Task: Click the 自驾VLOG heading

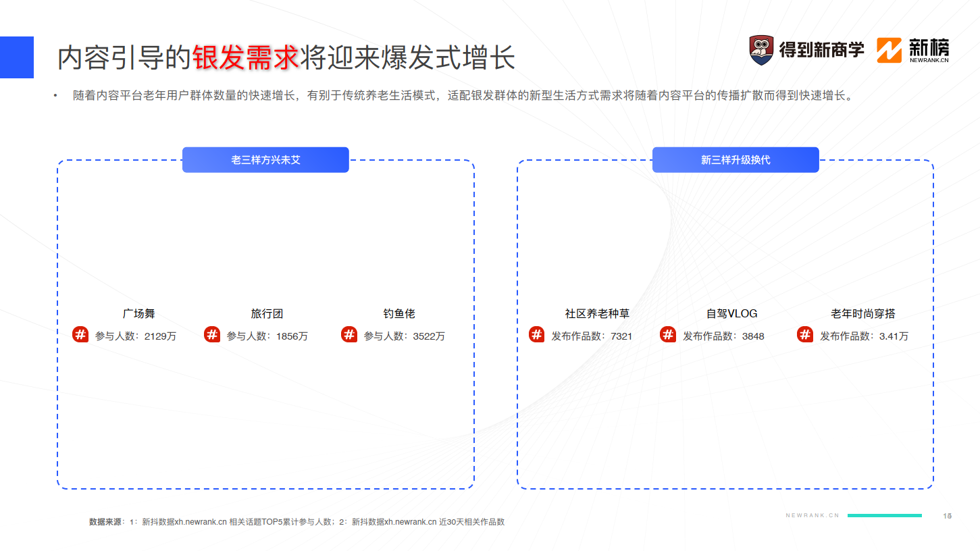Action: (x=732, y=313)
